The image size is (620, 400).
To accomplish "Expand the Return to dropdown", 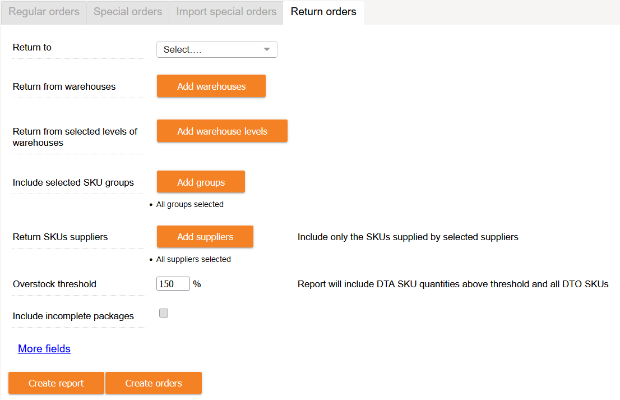I will click(x=217, y=49).
